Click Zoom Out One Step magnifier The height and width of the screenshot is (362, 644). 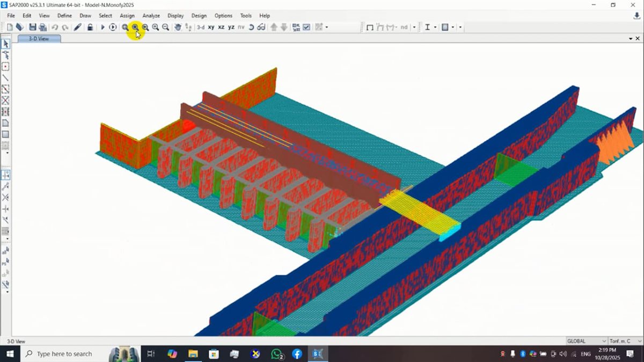(x=165, y=27)
